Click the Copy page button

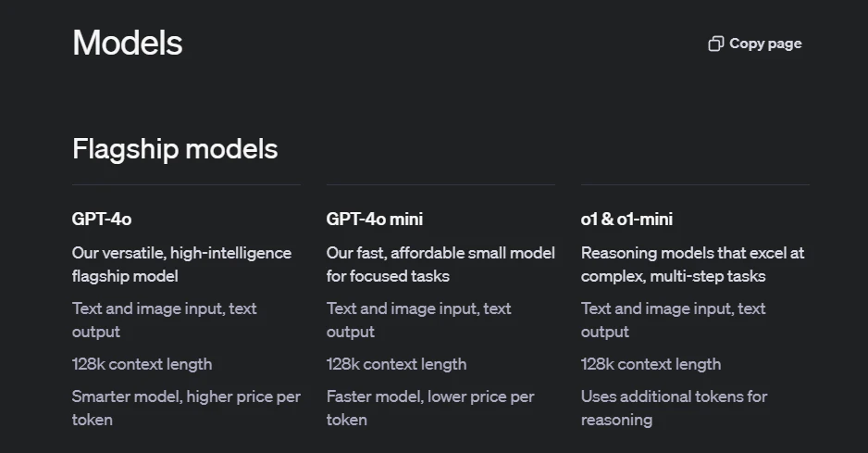pyautogui.click(x=755, y=44)
